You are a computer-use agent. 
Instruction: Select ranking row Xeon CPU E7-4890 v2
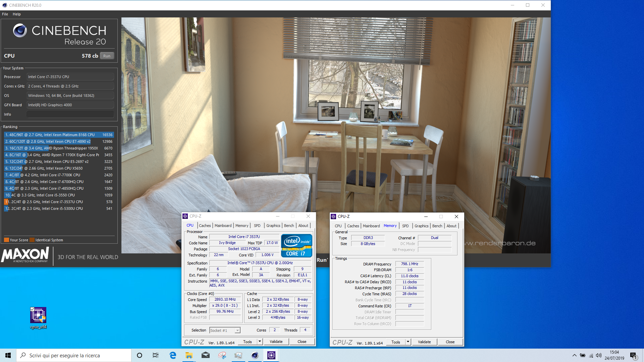[59, 141]
